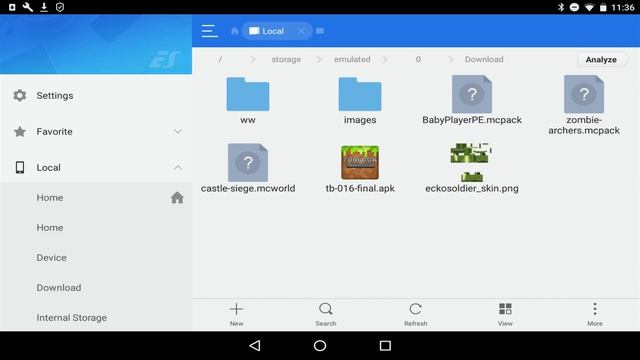Open Settings in the sidebar

pos(96,96)
